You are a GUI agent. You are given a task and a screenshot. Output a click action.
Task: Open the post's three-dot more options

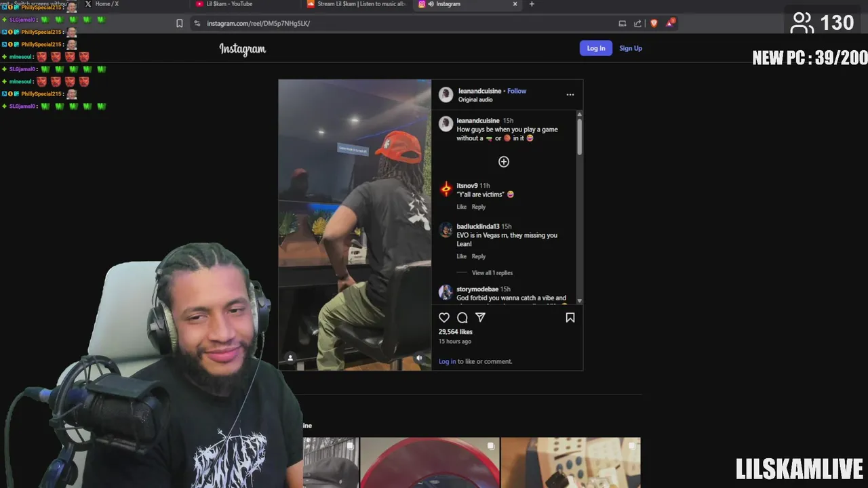pyautogui.click(x=570, y=95)
